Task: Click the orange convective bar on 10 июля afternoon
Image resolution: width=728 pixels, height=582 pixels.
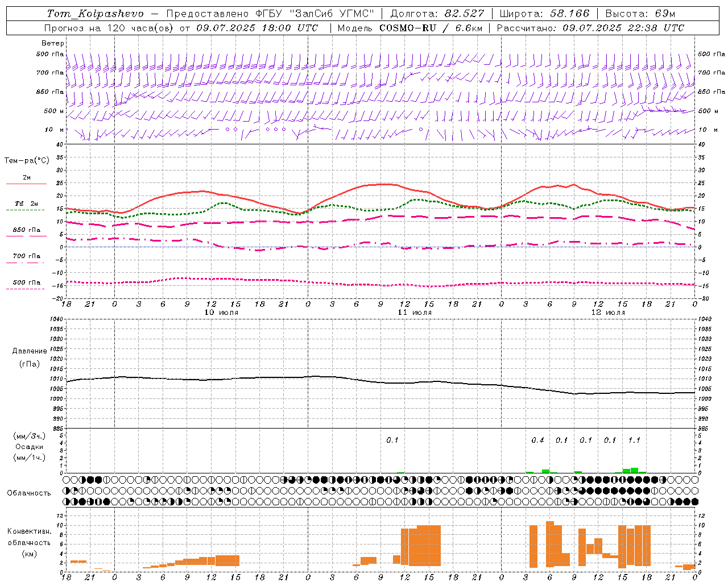Action: coord(227,560)
